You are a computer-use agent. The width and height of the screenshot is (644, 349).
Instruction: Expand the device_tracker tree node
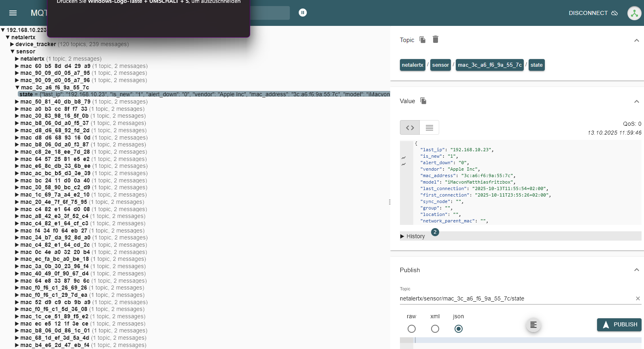[x=13, y=44]
